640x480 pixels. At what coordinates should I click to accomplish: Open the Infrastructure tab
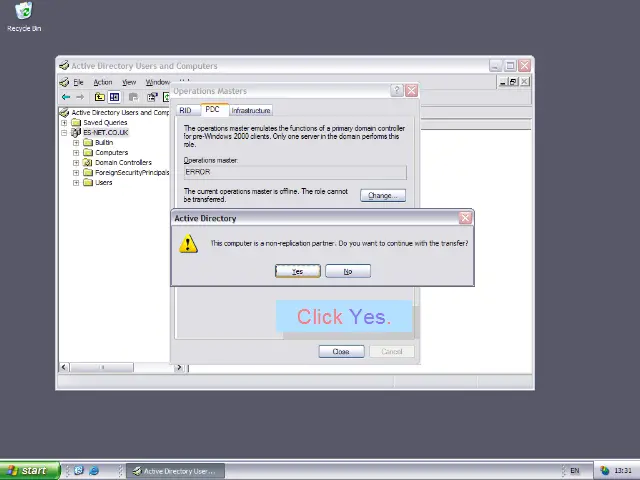click(x=251, y=110)
